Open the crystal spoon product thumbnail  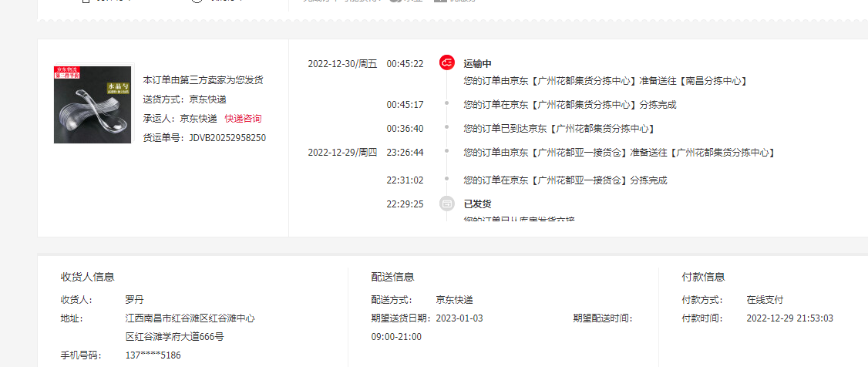[93, 105]
